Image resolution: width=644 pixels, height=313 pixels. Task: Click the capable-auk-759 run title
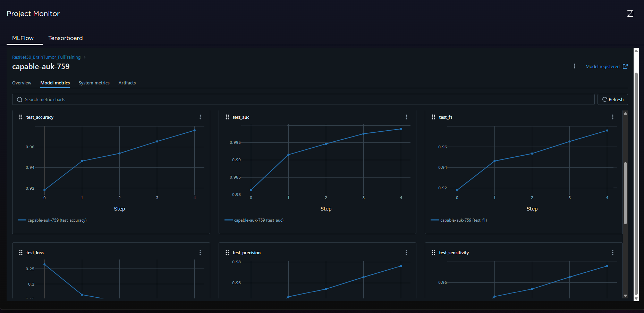pos(41,66)
